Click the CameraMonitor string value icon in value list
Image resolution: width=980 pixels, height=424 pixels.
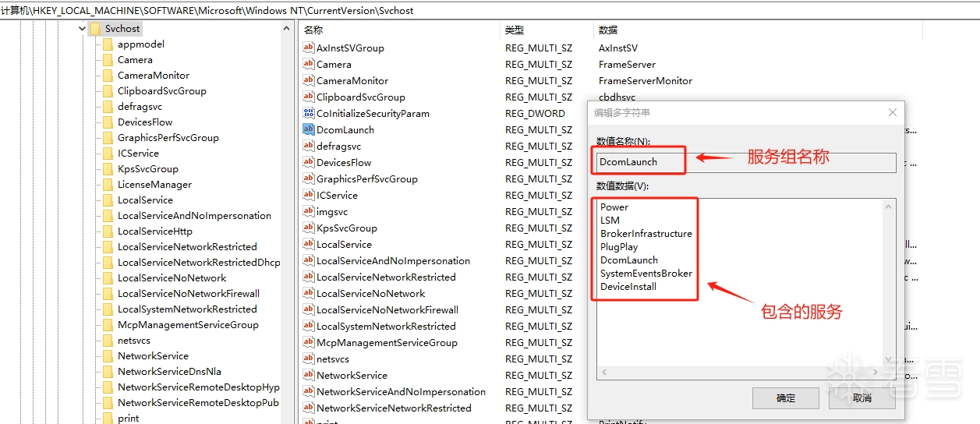click(x=308, y=80)
